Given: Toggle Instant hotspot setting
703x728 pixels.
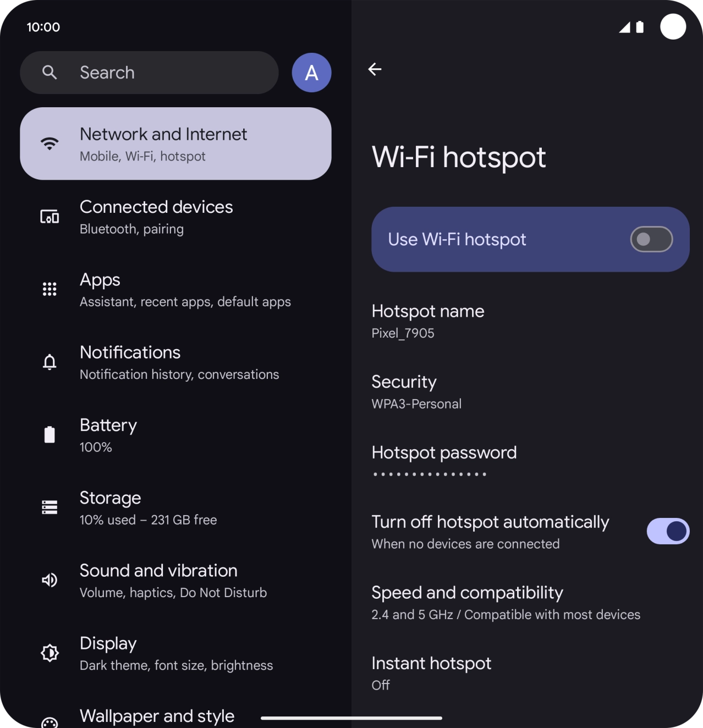Looking at the screenshot, I should tap(431, 672).
